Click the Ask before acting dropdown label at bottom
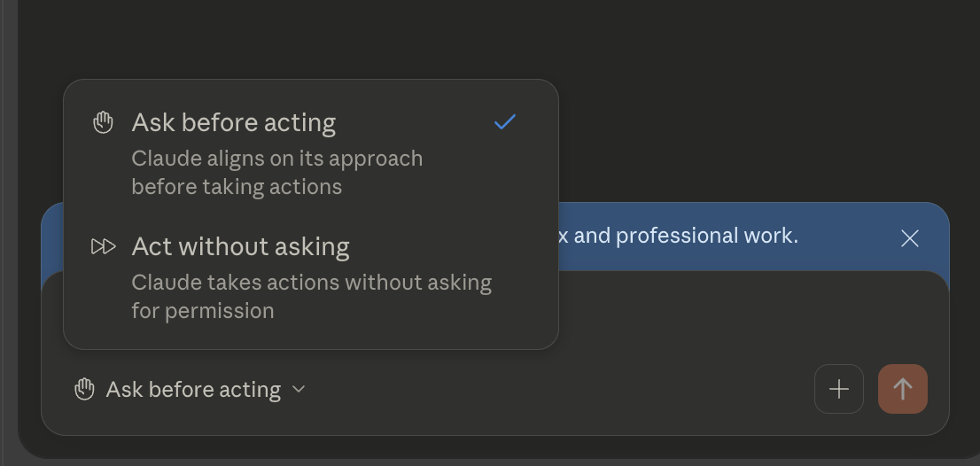Image resolution: width=980 pixels, height=466 pixels. pos(193,389)
